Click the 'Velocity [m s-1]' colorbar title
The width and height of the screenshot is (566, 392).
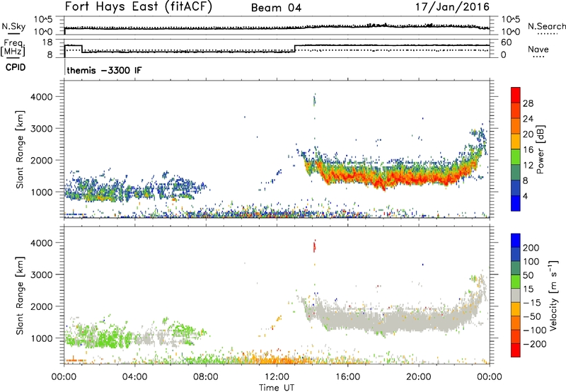553,296
